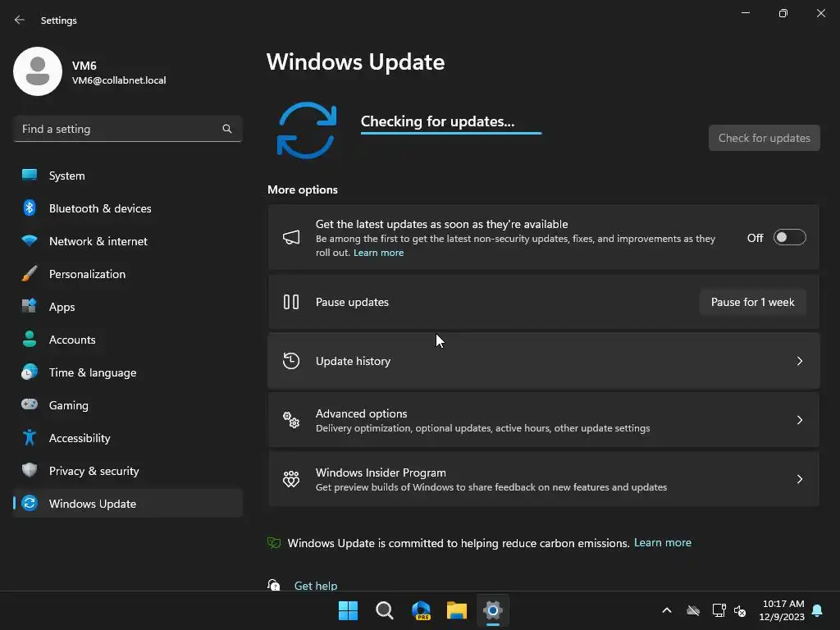The height and width of the screenshot is (630, 840).
Task: Click the Gaming controller icon
Action: point(30,404)
